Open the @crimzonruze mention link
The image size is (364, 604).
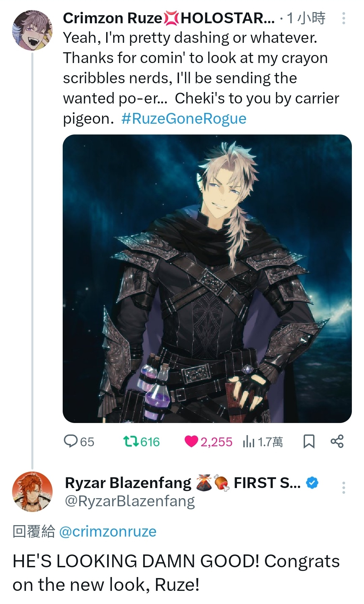[108, 532]
